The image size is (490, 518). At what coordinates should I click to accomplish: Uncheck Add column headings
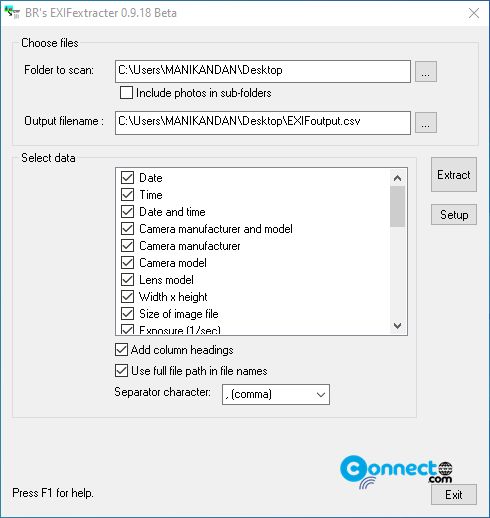pyautogui.click(x=121, y=350)
